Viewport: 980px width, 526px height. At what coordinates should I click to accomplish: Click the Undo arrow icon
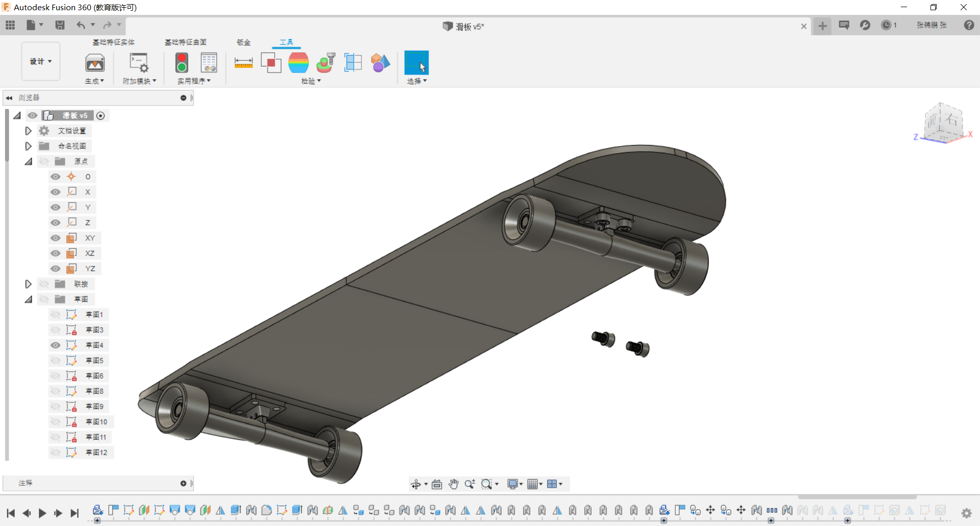point(81,25)
